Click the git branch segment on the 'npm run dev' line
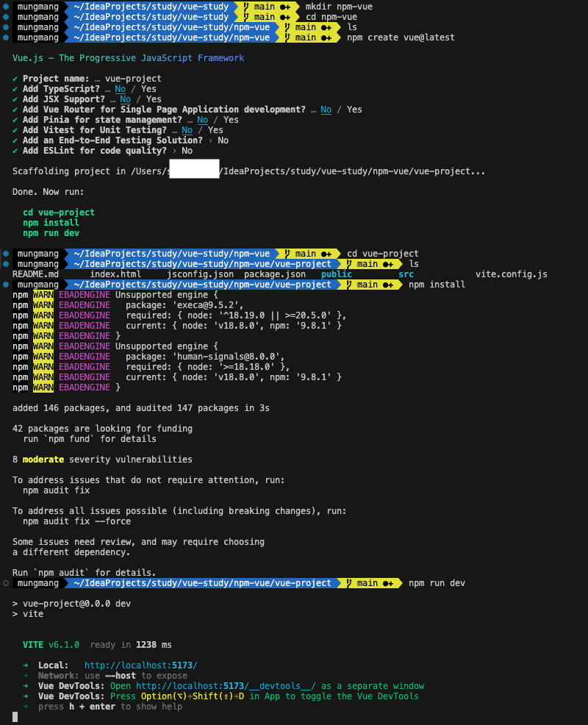The width and height of the screenshot is (588, 725). tap(370, 583)
